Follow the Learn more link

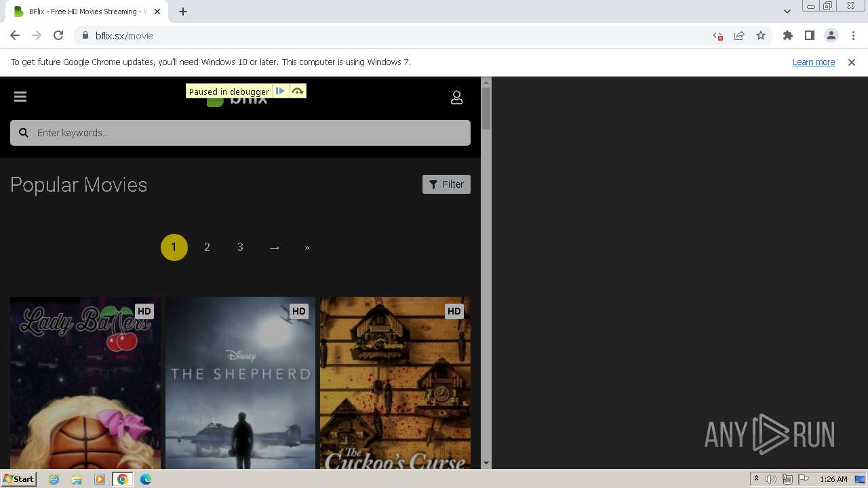click(x=814, y=62)
